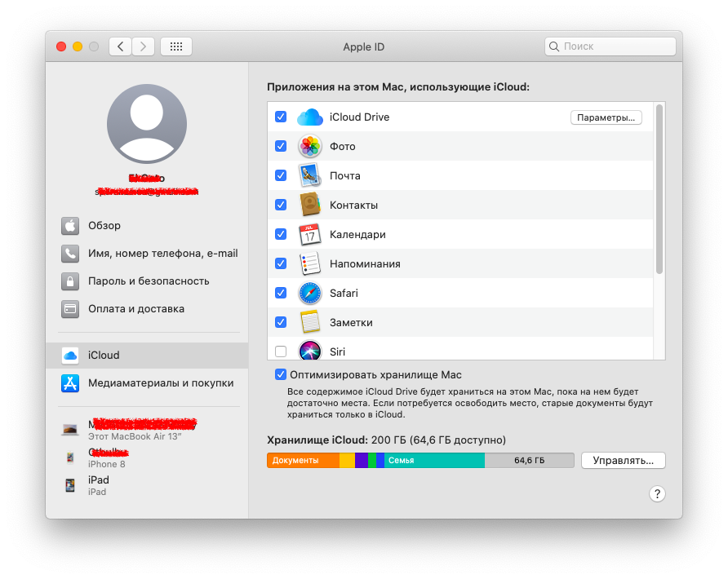728x579 pixels.
Task: Click the iPad device icon
Action: coord(70,485)
